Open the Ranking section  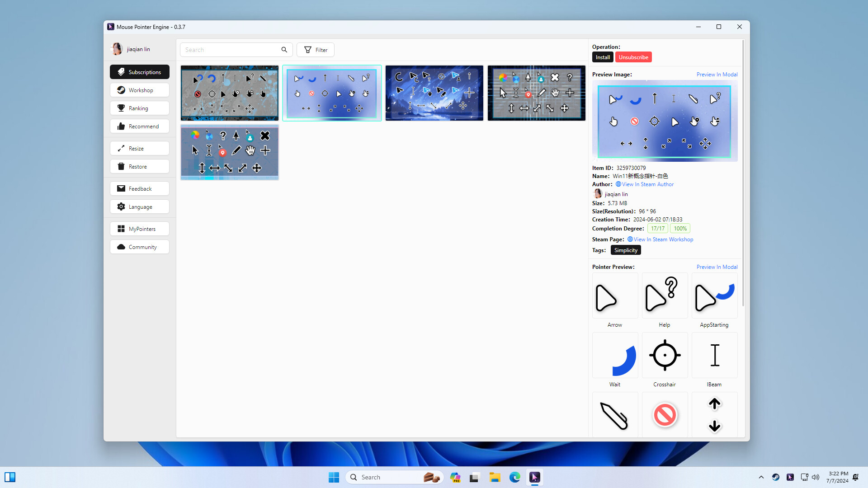click(139, 108)
